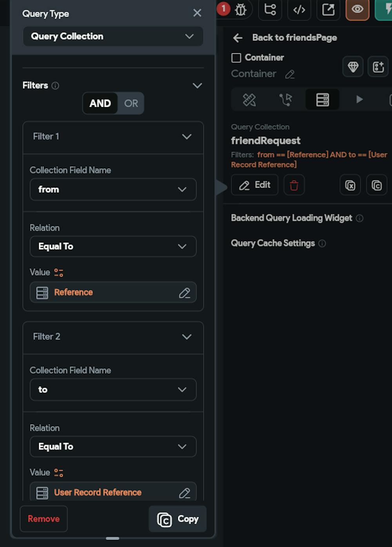
Task: Select the OR filter toggle
Action: pos(131,103)
